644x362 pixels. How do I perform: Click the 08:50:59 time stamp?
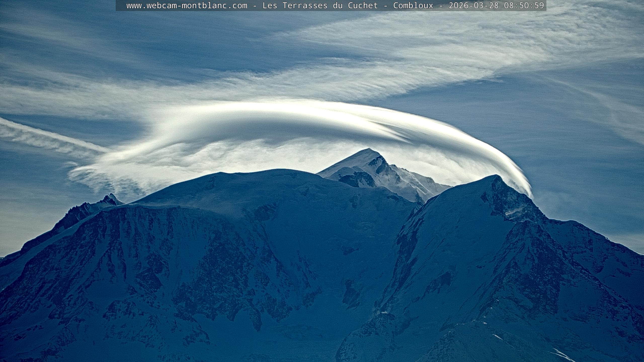pos(524,6)
